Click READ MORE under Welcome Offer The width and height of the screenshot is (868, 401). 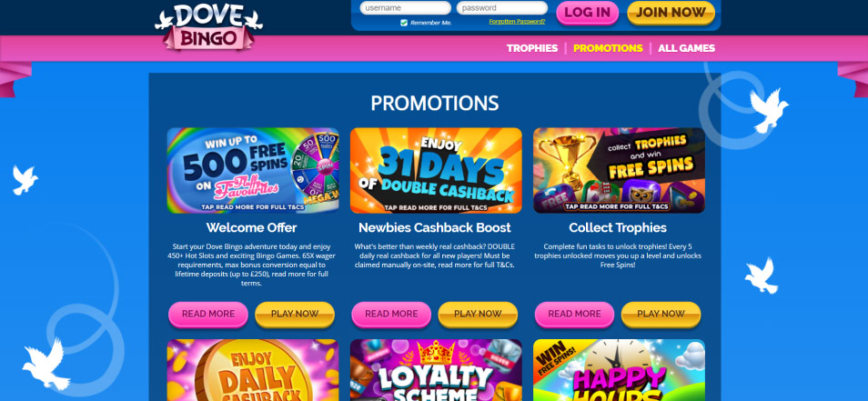[208, 315]
